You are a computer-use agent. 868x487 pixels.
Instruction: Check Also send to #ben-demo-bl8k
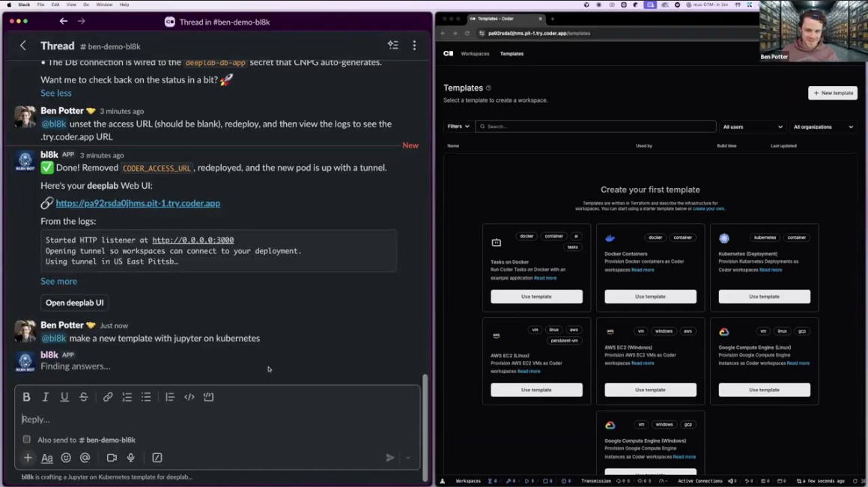click(26, 439)
